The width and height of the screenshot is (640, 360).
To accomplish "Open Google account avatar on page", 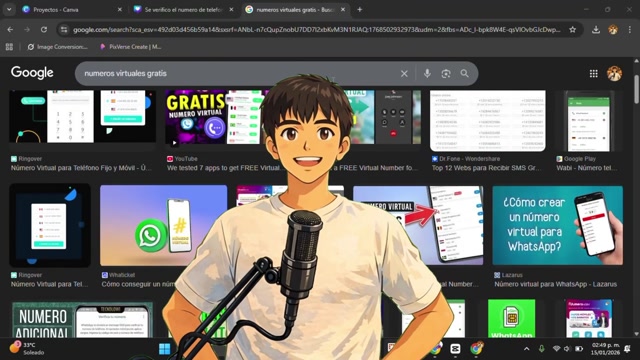I will pos(614,73).
